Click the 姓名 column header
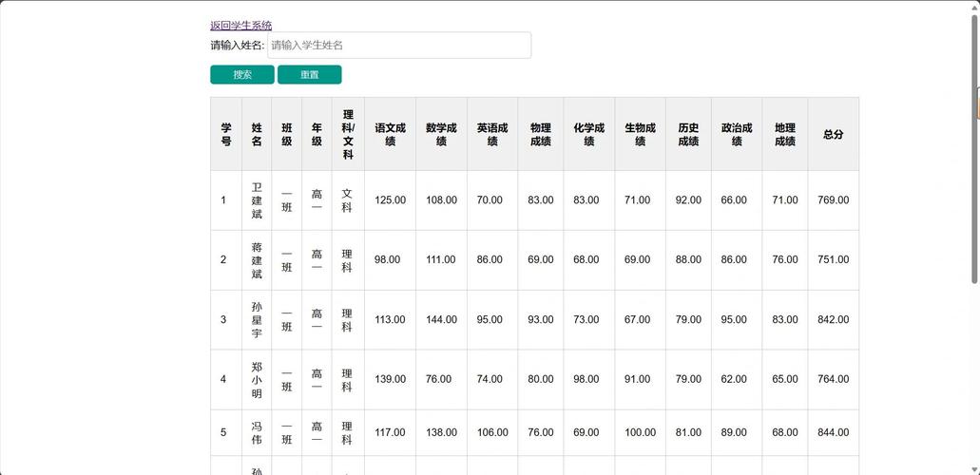 click(257, 134)
